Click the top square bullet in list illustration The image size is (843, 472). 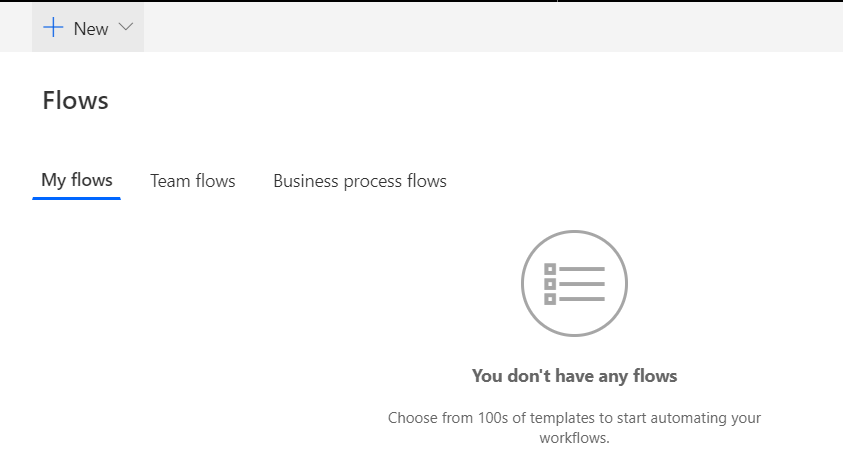click(x=550, y=269)
